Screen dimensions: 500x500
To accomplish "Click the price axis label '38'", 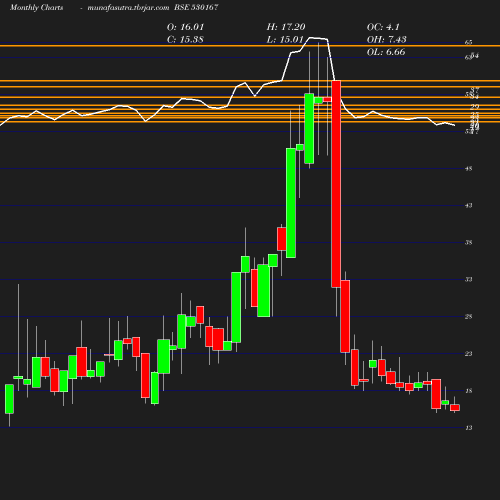I will pos(469,243).
